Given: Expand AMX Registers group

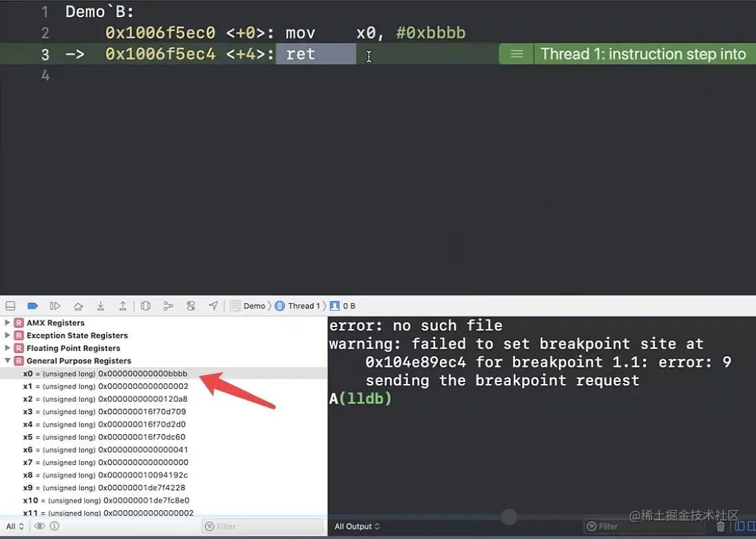Looking at the screenshot, I should [8, 322].
